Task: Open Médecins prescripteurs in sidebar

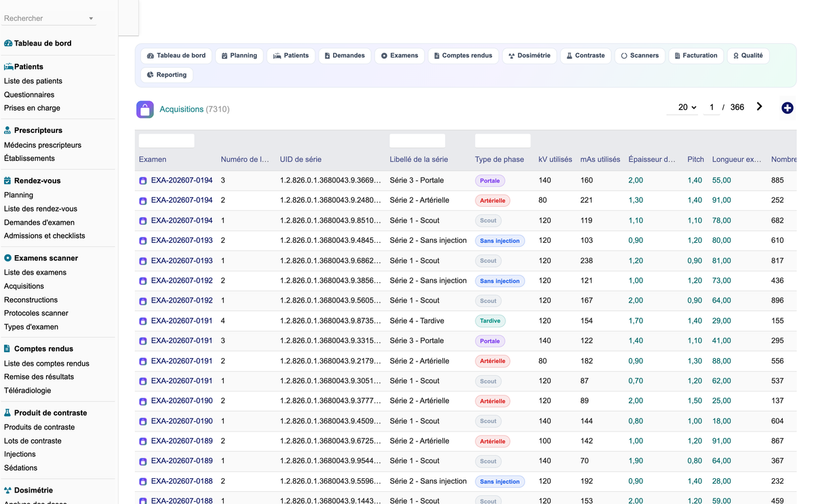Action: point(43,145)
